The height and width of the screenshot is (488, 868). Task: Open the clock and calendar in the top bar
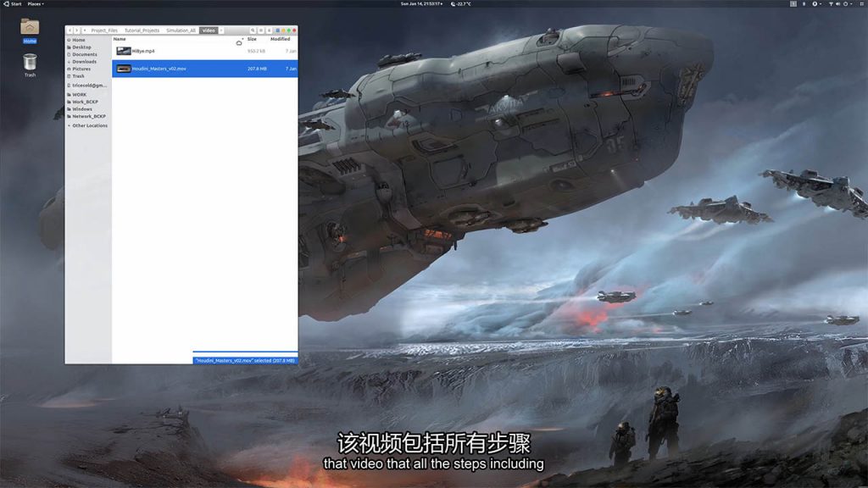[421, 4]
